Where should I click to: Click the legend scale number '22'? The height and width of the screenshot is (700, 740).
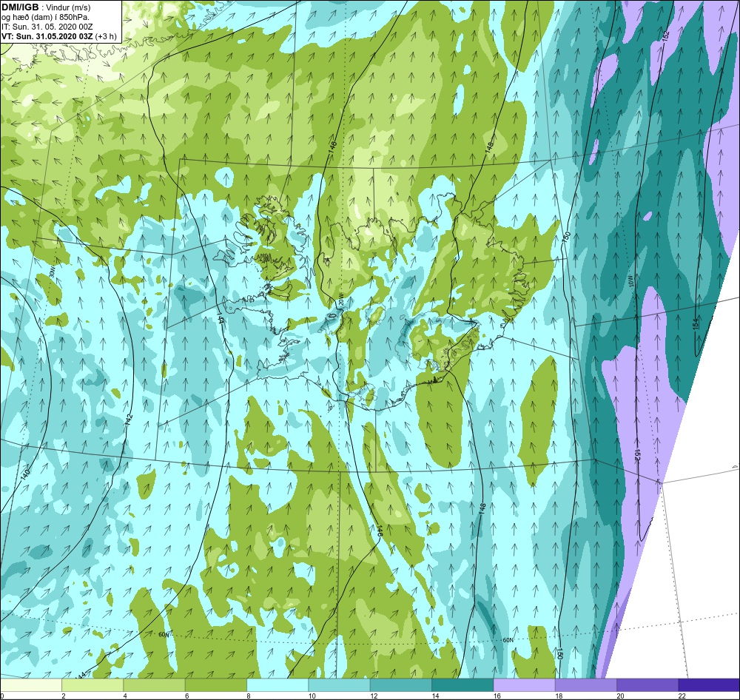click(682, 696)
